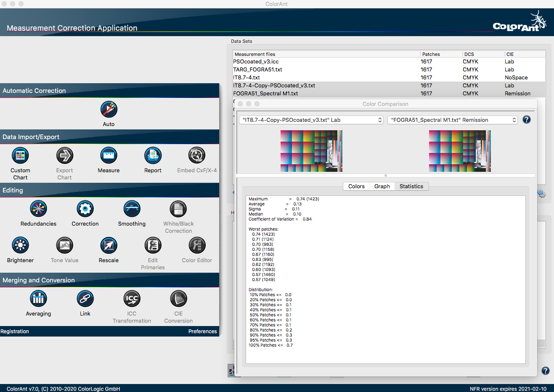Select the Embed CxF/X-4 icon
The height and width of the screenshot is (392, 554).
click(197, 155)
